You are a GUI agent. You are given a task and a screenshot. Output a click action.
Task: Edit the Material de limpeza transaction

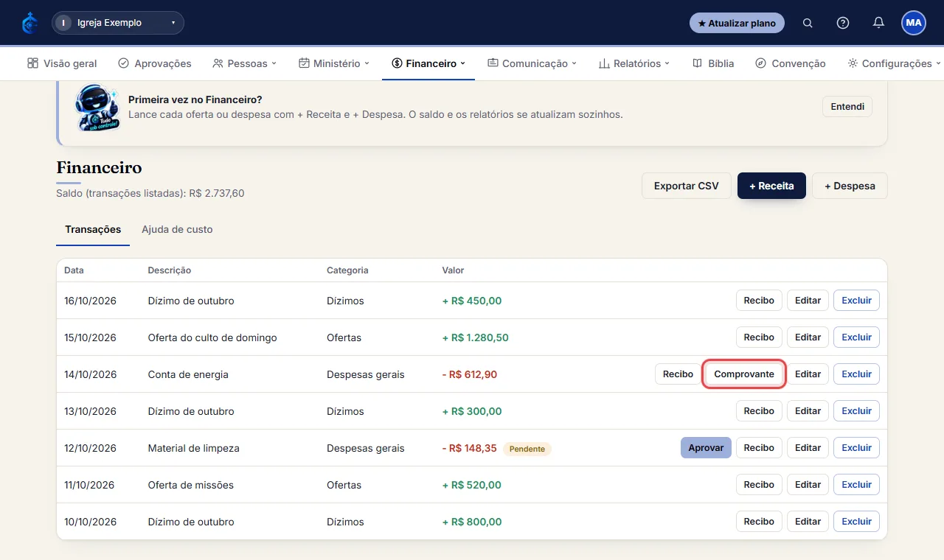808,448
